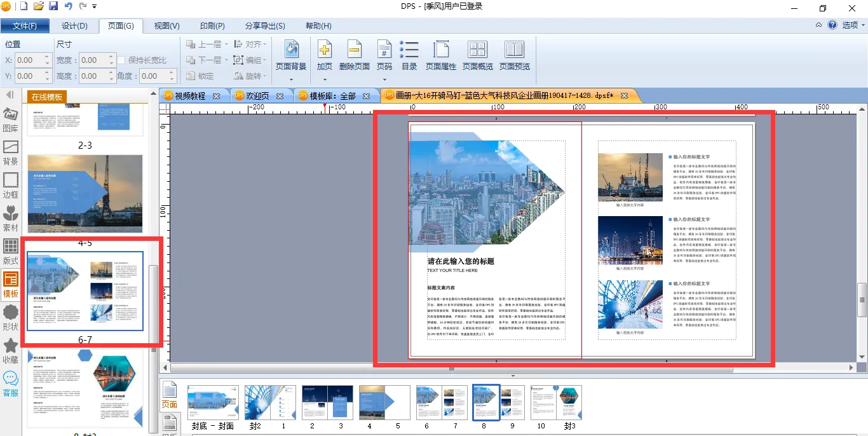Increase the X position spinner value
Viewport: 868px width, 436px height.
[x=48, y=57]
